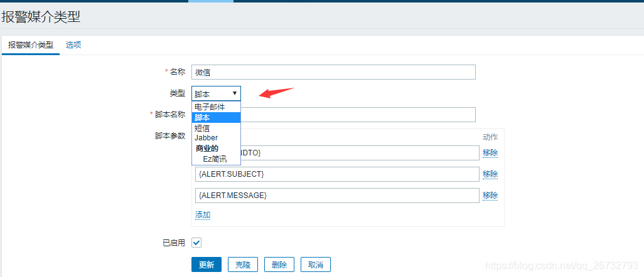Toggle the 已启用 checkbox
The image size is (644, 277).
tap(196, 243)
